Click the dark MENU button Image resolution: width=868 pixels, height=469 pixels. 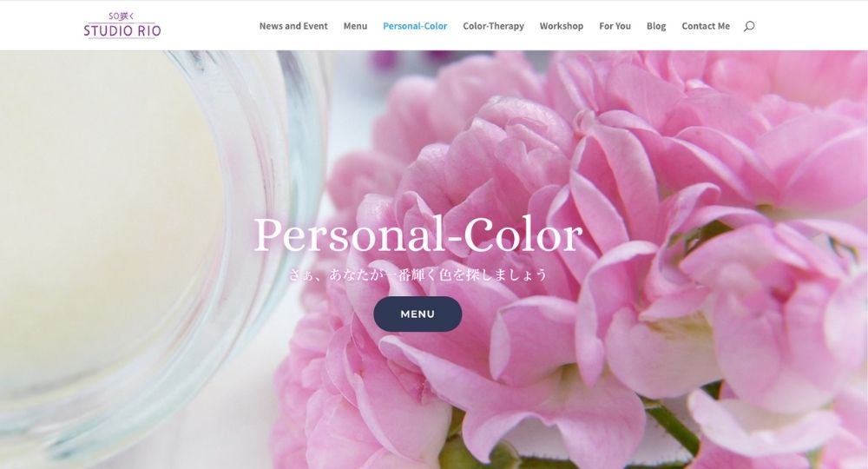(418, 314)
